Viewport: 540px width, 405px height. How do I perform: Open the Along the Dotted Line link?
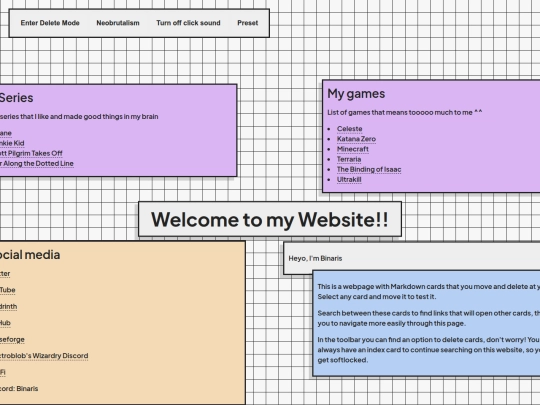point(37,164)
